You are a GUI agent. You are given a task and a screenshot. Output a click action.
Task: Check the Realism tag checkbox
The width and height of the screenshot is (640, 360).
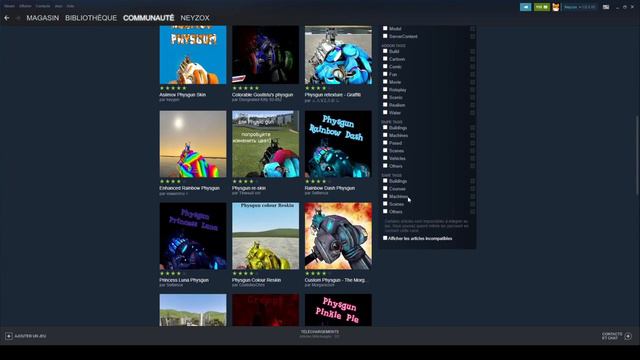[x=385, y=104]
